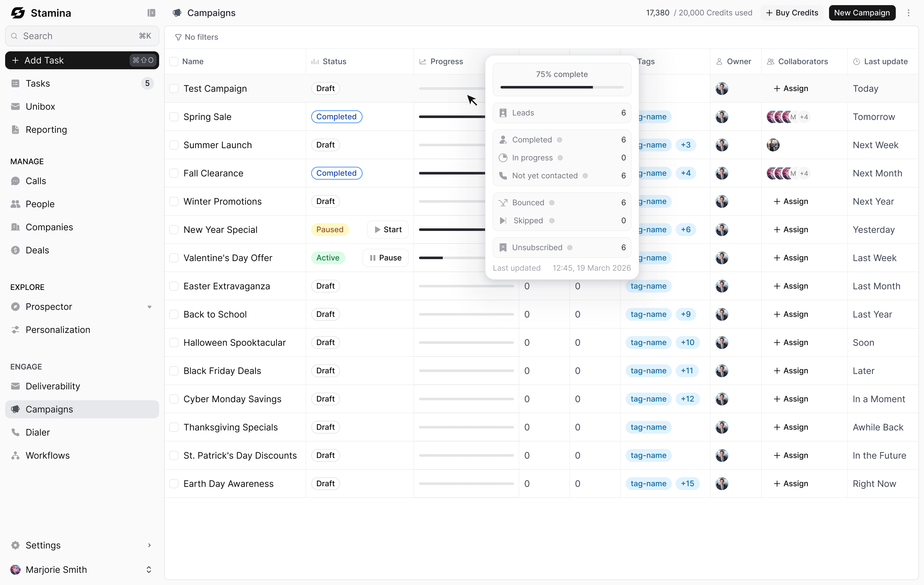The image size is (924, 585).
Task: Click the Workflows icon in sidebar
Action: (x=15, y=455)
